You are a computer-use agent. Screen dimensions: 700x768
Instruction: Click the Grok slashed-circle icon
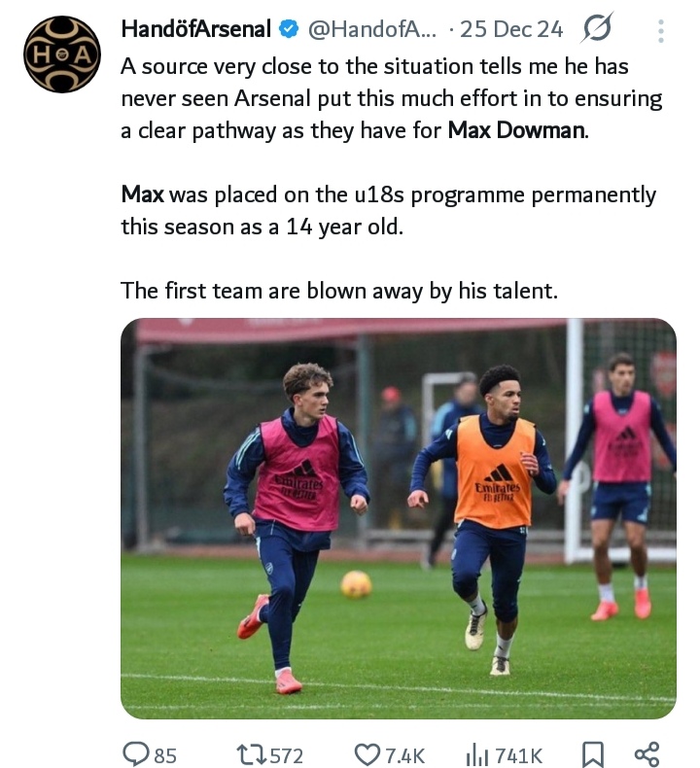pos(595,30)
